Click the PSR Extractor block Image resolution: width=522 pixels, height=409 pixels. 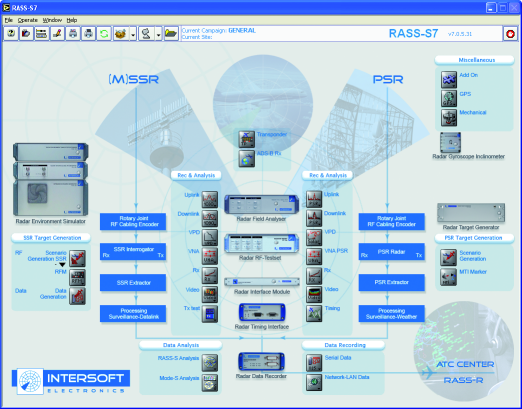tap(391, 282)
